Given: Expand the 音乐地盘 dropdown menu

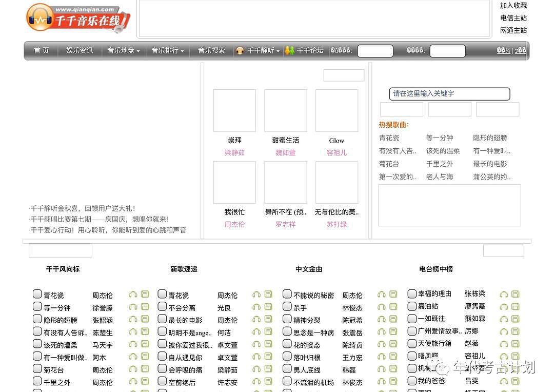Looking at the screenshot, I should tap(124, 51).
